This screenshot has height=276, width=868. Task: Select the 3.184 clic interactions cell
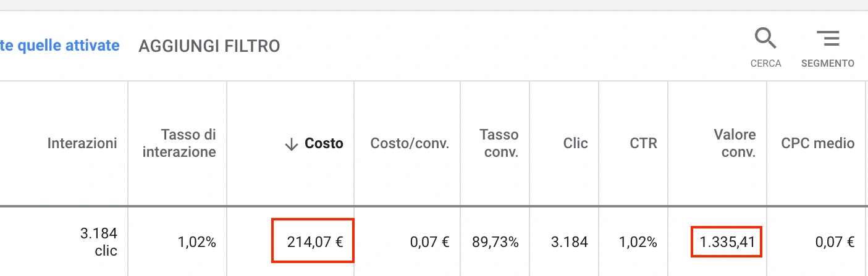[x=98, y=242]
